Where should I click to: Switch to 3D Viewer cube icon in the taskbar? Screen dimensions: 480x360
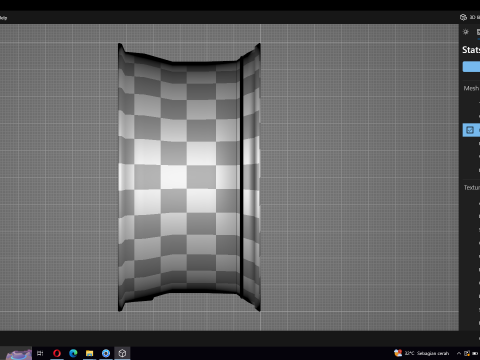coord(122,353)
